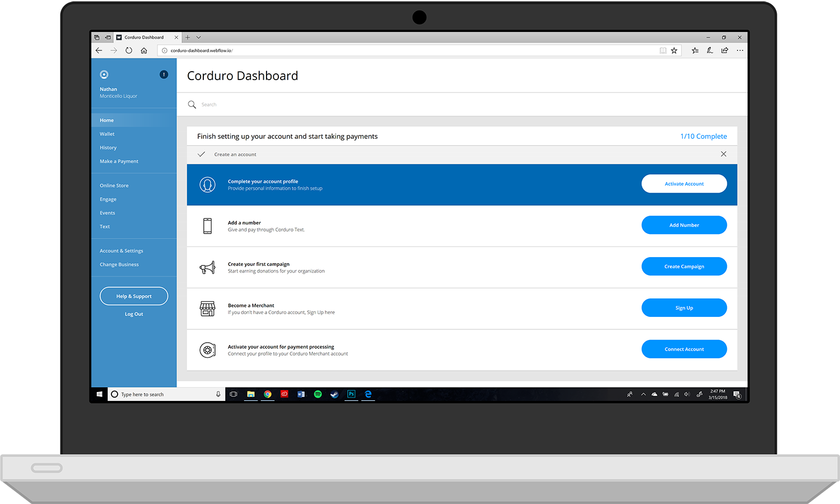Click the taskbar Type here to search box

click(x=166, y=394)
